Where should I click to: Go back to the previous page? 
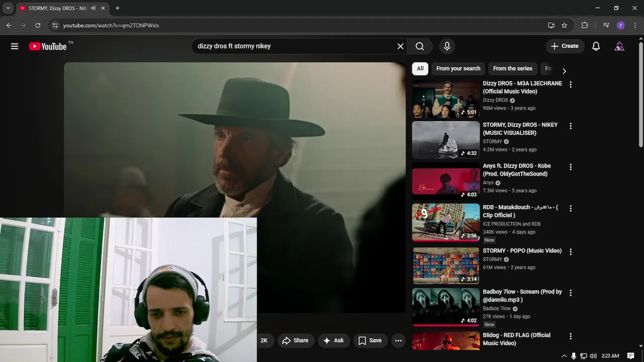click(x=9, y=25)
